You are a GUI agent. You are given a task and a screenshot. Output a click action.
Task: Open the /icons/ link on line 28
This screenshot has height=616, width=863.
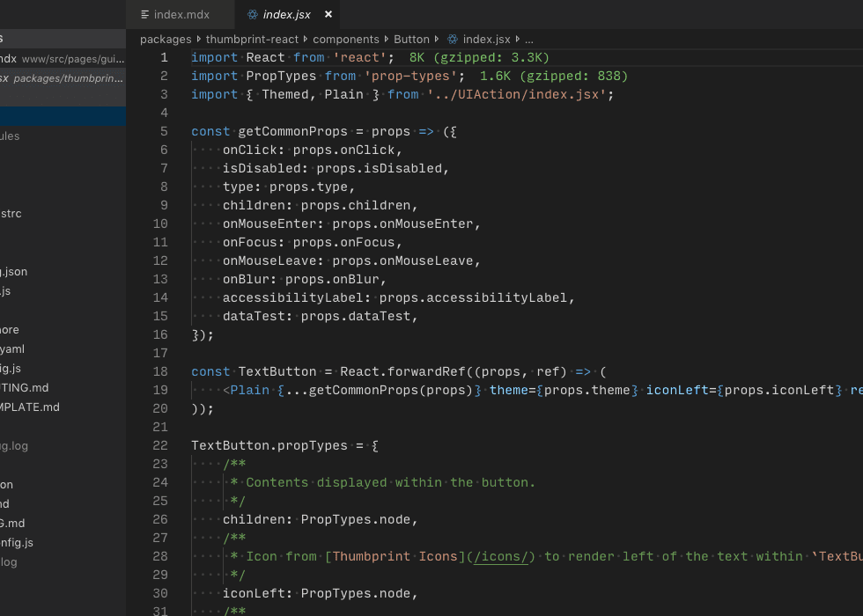pos(503,556)
